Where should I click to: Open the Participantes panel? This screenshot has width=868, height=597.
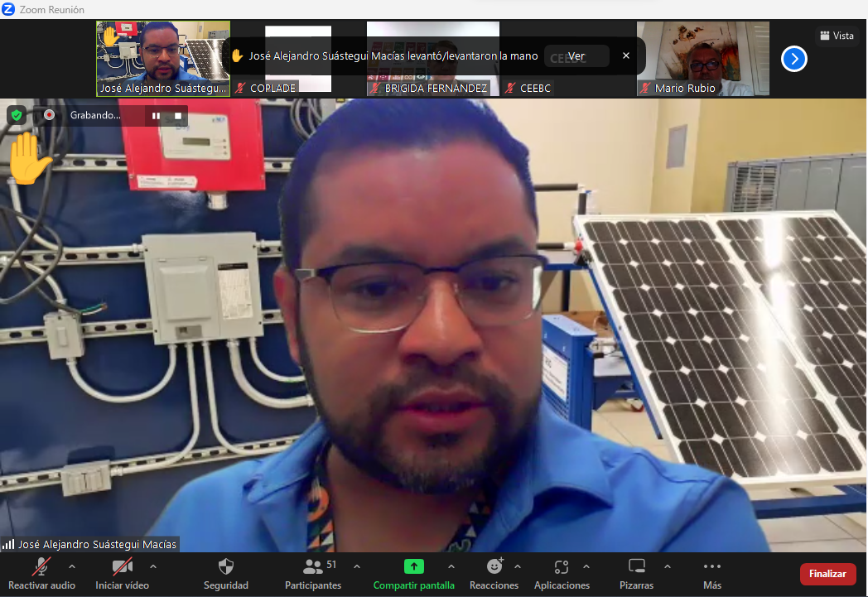click(x=313, y=573)
